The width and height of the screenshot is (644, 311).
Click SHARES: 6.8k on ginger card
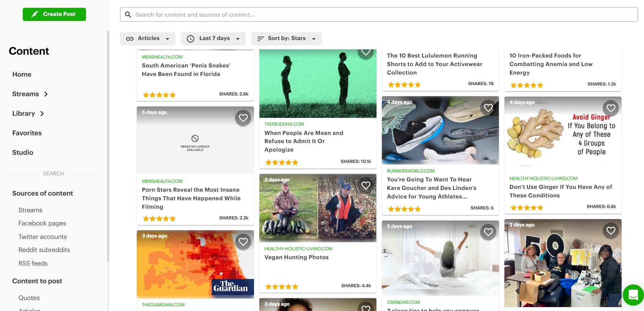click(601, 207)
